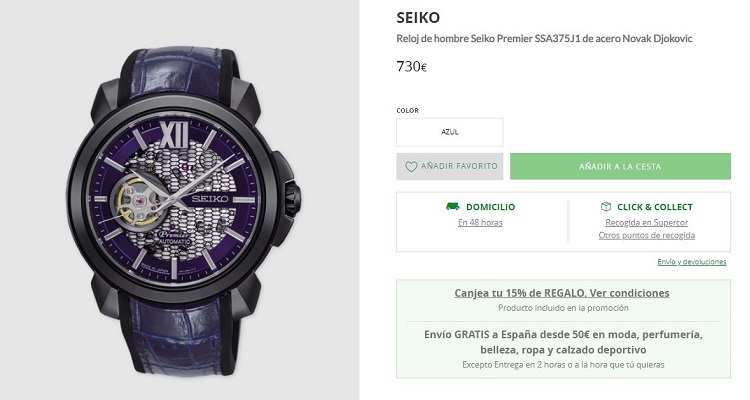Image resolution: width=750 pixels, height=400 pixels.
Task: Select the DOMICILIO delivery heading
Action: [x=490, y=207]
